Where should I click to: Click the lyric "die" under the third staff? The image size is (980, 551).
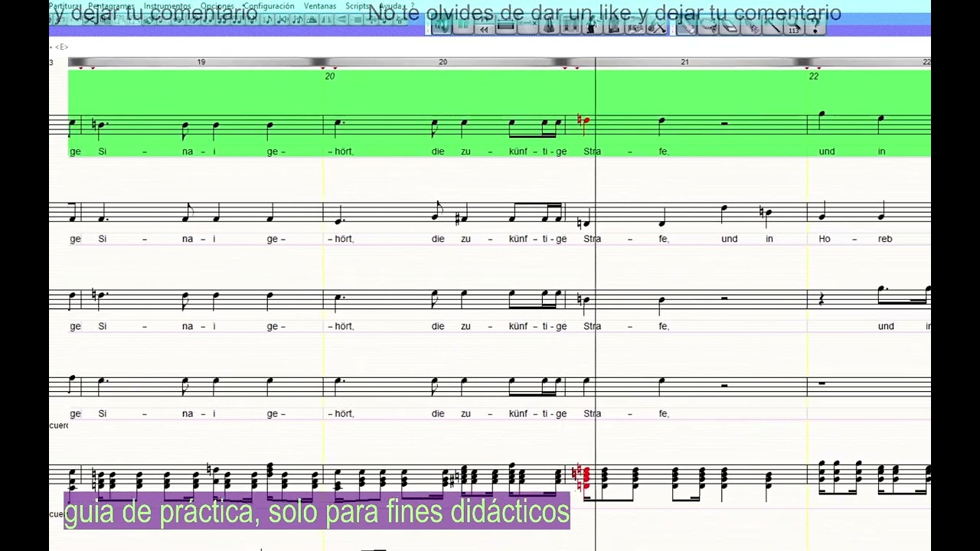click(x=438, y=327)
